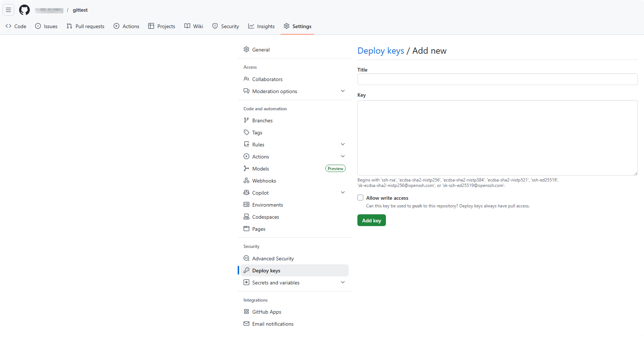Expand the Moderation options section

[x=342, y=91]
